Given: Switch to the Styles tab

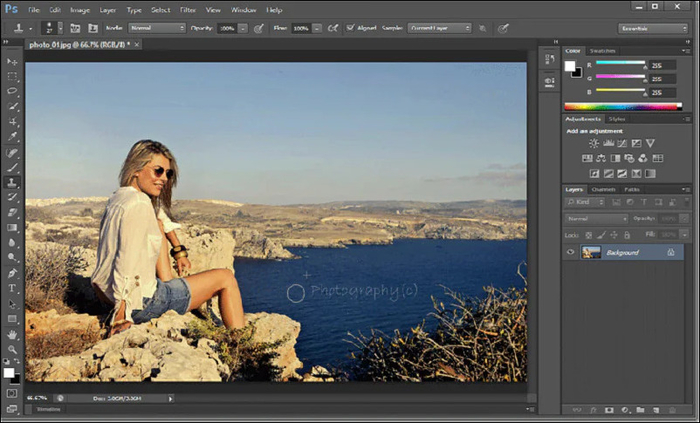Looking at the screenshot, I should [617, 119].
